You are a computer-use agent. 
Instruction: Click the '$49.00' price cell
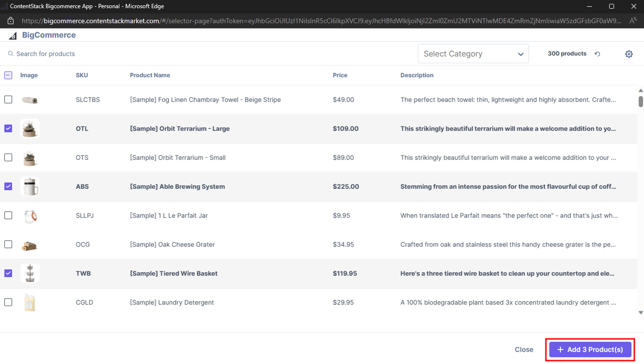click(343, 100)
